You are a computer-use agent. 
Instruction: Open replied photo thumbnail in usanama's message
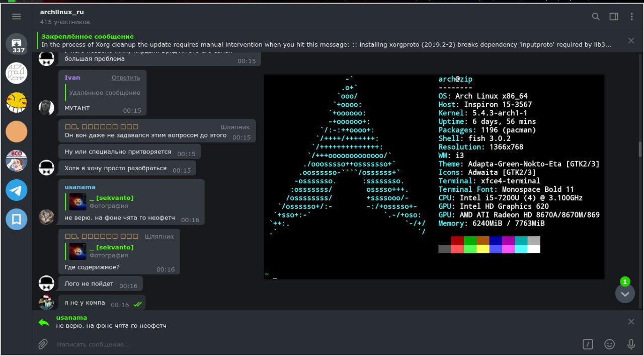pyautogui.click(x=78, y=201)
